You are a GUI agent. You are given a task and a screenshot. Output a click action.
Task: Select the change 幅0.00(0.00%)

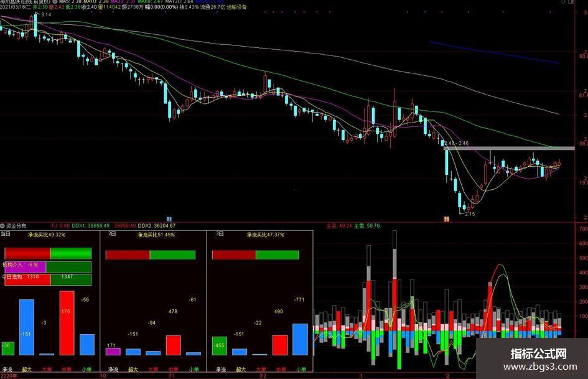pyautogui.click(x=162, y=7)
